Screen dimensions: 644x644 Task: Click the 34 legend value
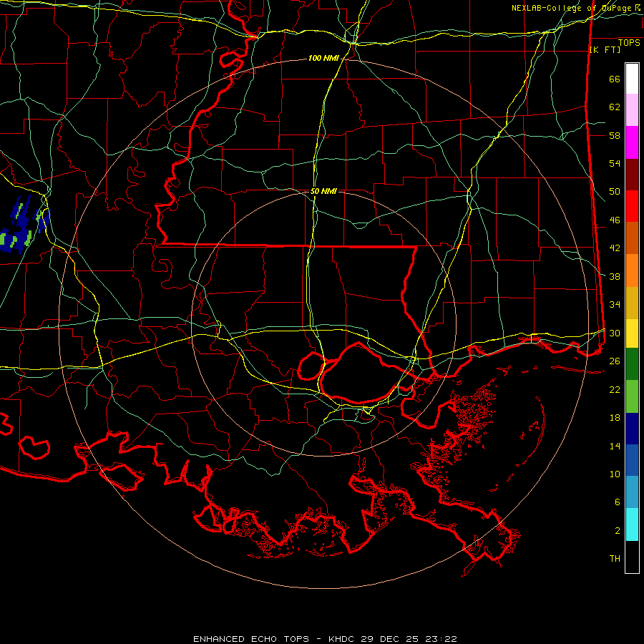615,305
